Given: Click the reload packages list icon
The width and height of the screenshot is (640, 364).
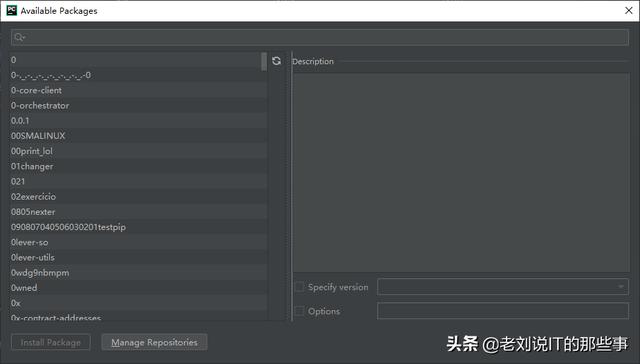Looking at the screenshot, I should [276, 61].
